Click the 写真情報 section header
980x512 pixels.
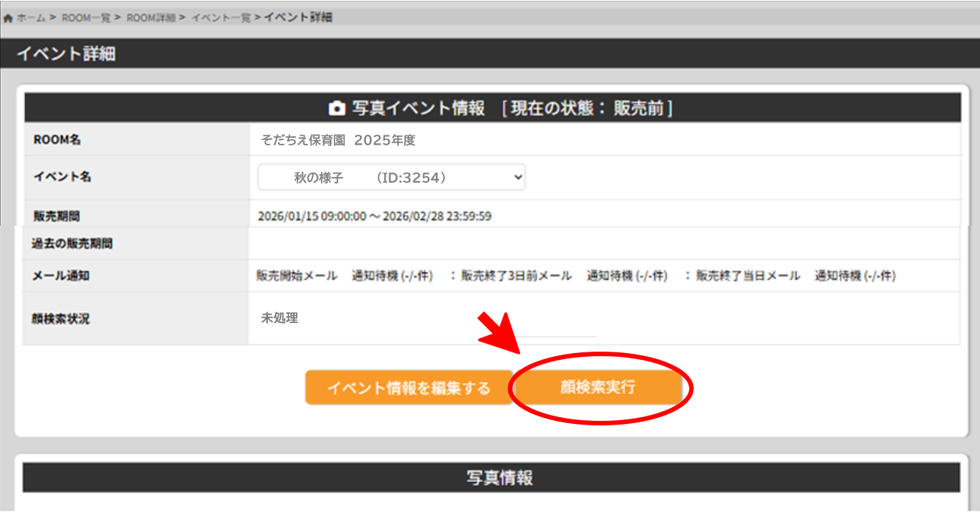click(x=499, y=478)
